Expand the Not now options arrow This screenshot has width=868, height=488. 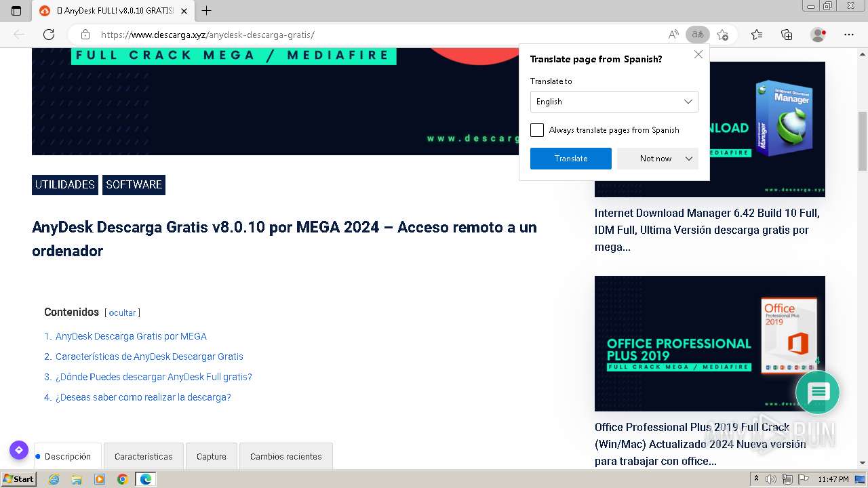(x=689, y=159)
